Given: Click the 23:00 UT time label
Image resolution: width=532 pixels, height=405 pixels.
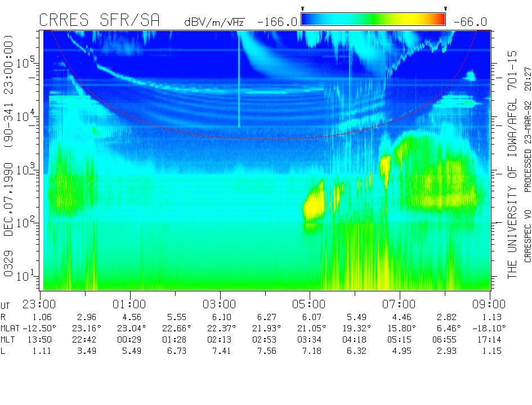Looking at the screenshot, I should tap(40, 304).
